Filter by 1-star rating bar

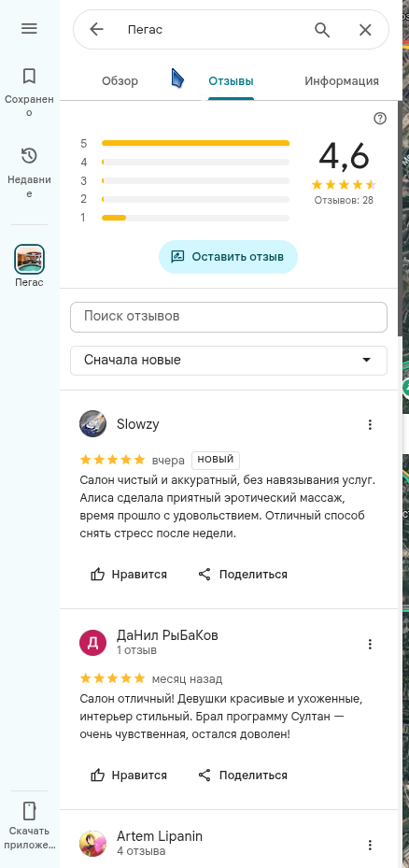tap(185, 218)
